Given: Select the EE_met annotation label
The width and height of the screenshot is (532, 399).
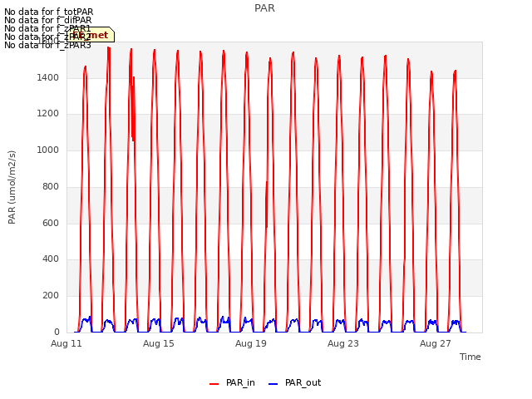Looking at the screenshot, I should pos(91,35).
